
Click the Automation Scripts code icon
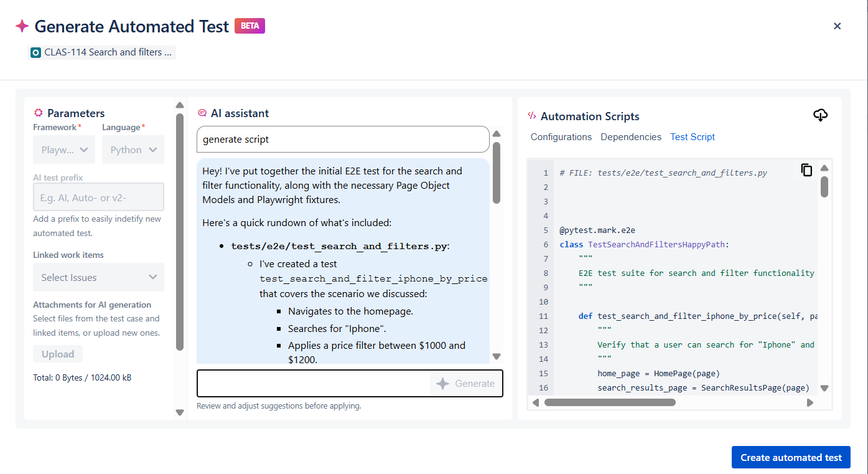click(x=533, y=115)
